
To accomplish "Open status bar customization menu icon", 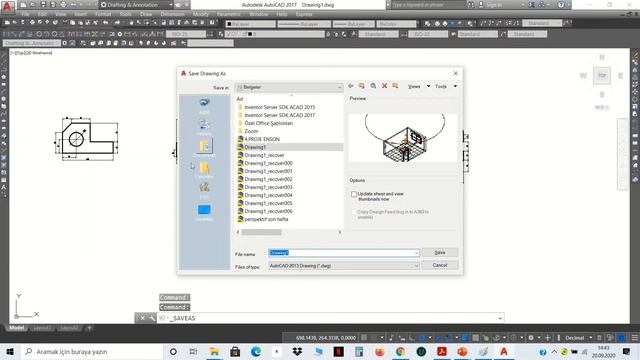I will click(635, 338).
